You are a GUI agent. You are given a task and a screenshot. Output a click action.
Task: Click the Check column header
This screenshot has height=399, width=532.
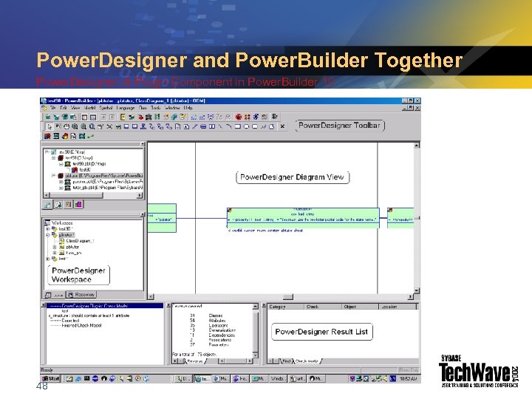coord(322,307)
